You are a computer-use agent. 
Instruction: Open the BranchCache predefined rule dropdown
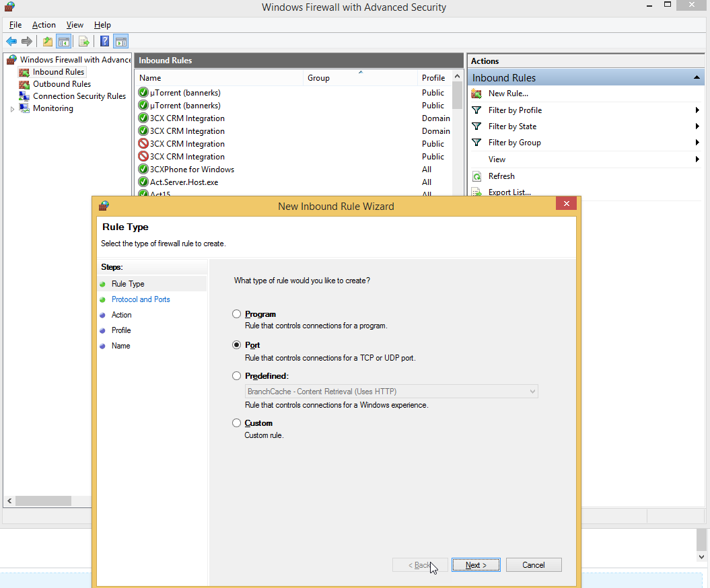(x=392, y=392)
